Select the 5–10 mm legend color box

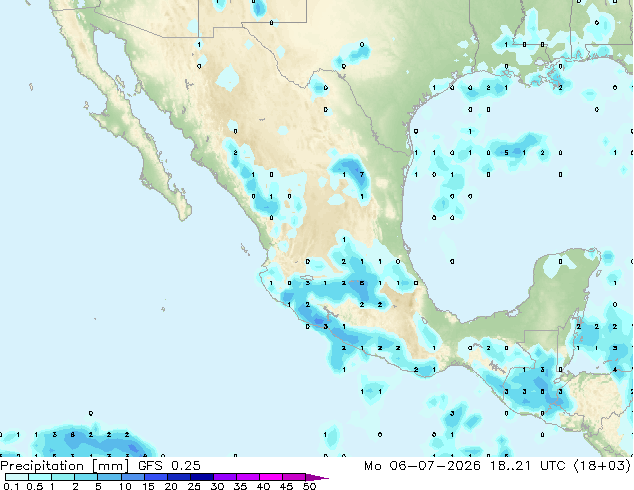click(109, 477)
